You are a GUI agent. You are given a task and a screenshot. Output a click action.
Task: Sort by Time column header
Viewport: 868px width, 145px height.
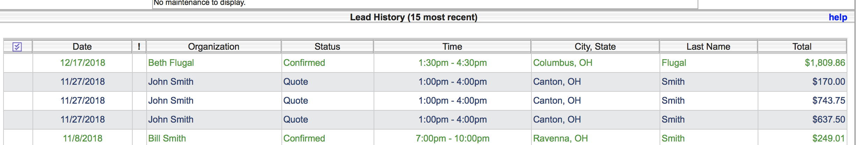[x=452, y=47]
